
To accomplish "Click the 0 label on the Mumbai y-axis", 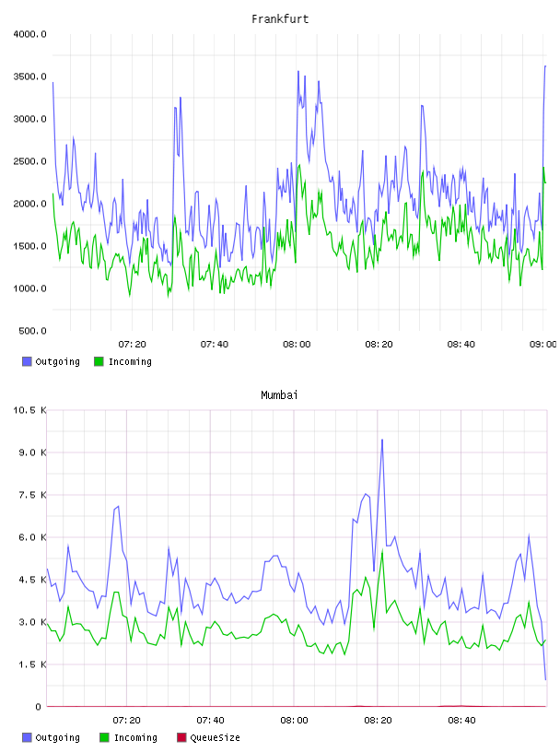I will coord(39,707).
